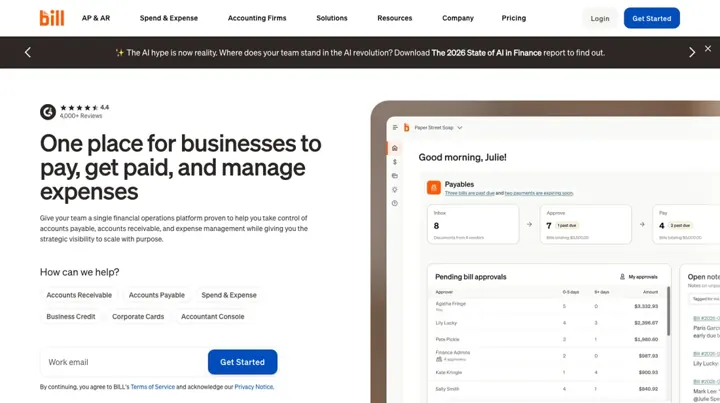
Task: Open the Accounting Firms menu
Action: click(257, 18)
